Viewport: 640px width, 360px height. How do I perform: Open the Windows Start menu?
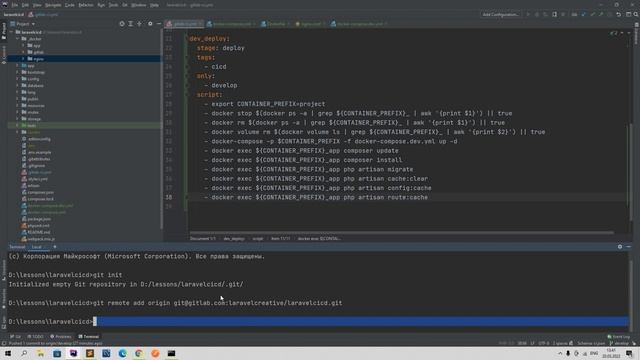coord(8,353)
